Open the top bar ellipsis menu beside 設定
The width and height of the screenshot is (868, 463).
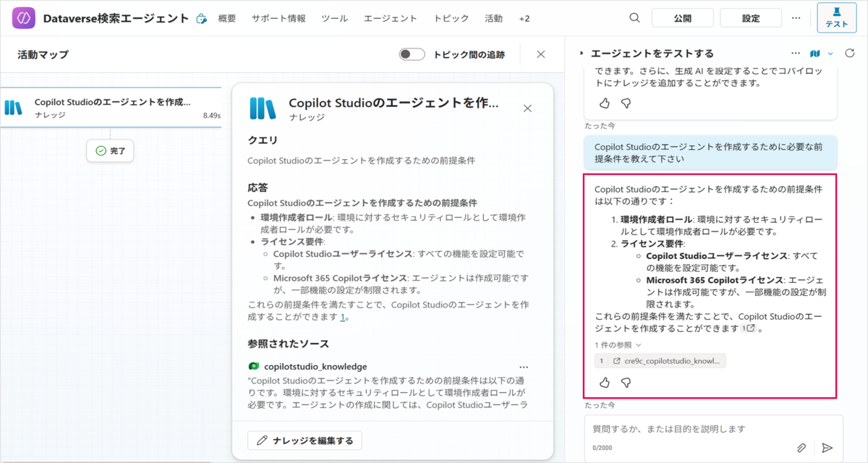pos(796,18)
